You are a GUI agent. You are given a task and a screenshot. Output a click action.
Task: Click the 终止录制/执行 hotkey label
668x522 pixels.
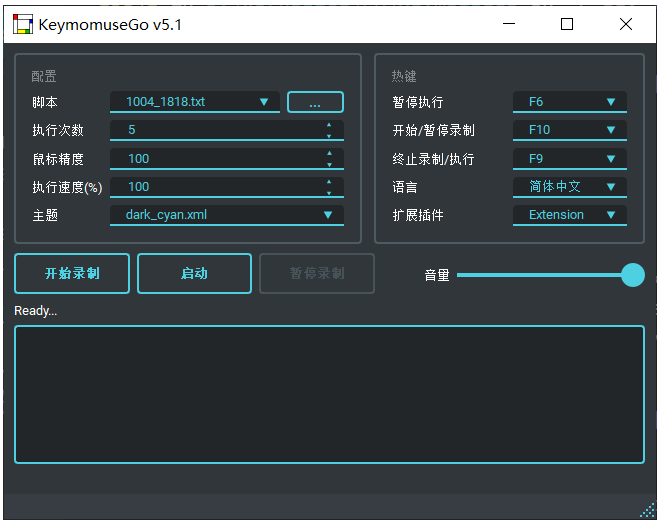(x=433, y=159)
